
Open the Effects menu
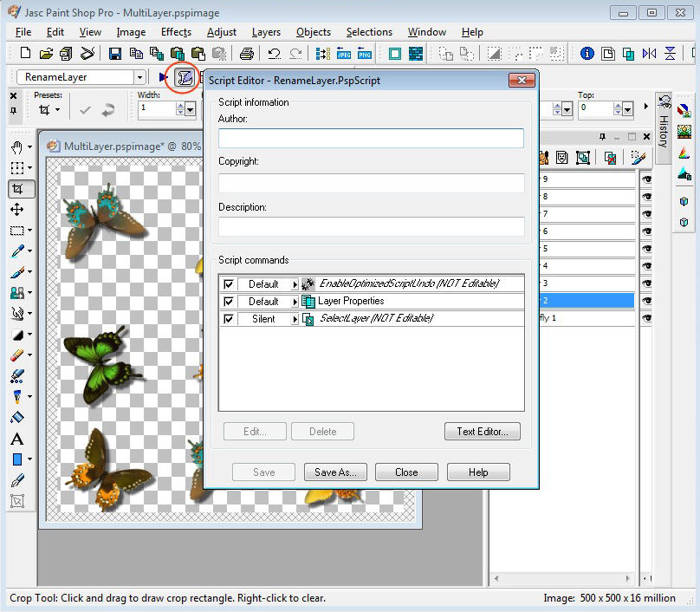click(176, 32)
